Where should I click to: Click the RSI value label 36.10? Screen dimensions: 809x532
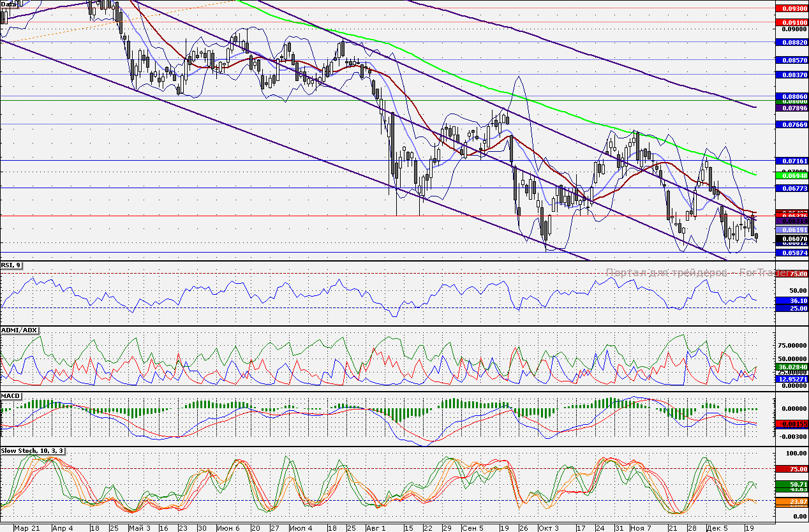point(791,300)
